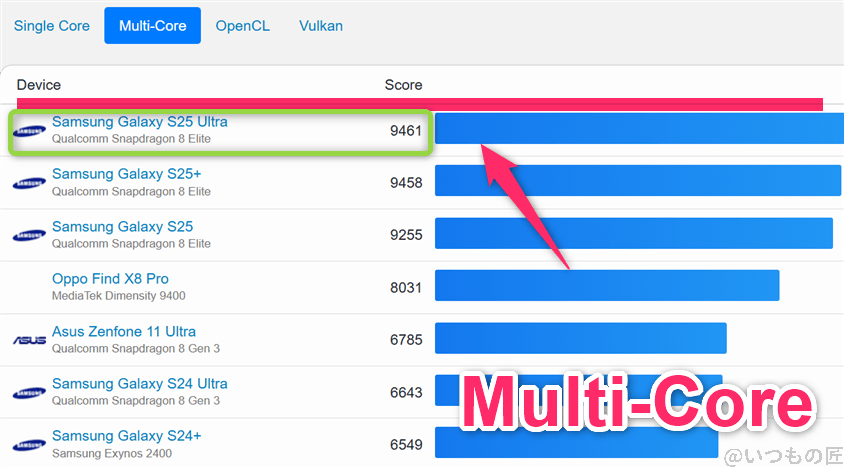
Task: Follow the Asus Zenfone 11 Ultra link
Action: [x=124, y=331]
